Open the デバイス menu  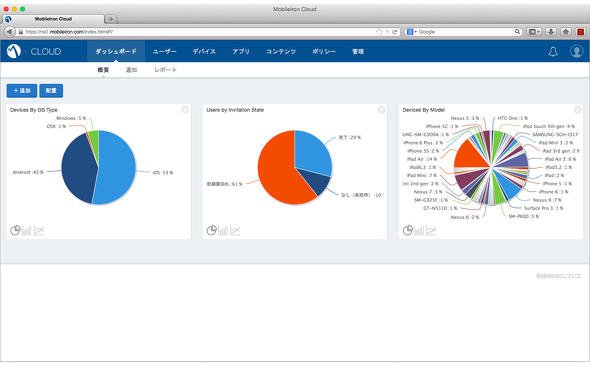204,51
